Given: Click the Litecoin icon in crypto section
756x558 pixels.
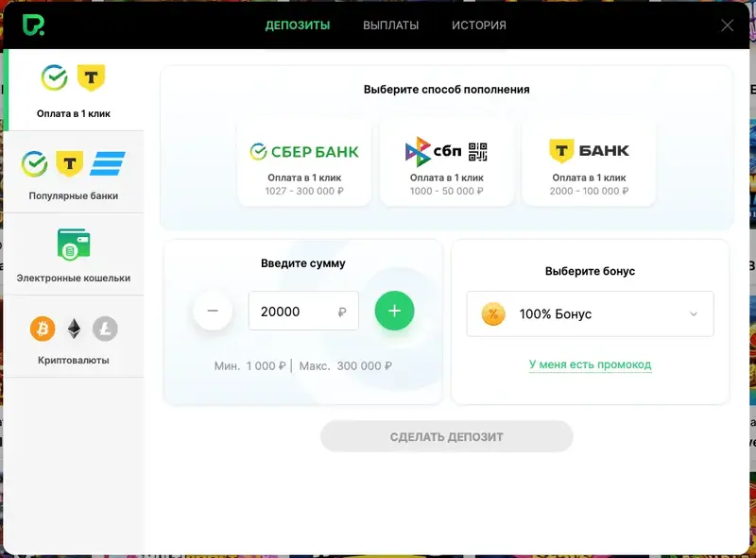Looking at the screenshot, I should coord(105,329).
